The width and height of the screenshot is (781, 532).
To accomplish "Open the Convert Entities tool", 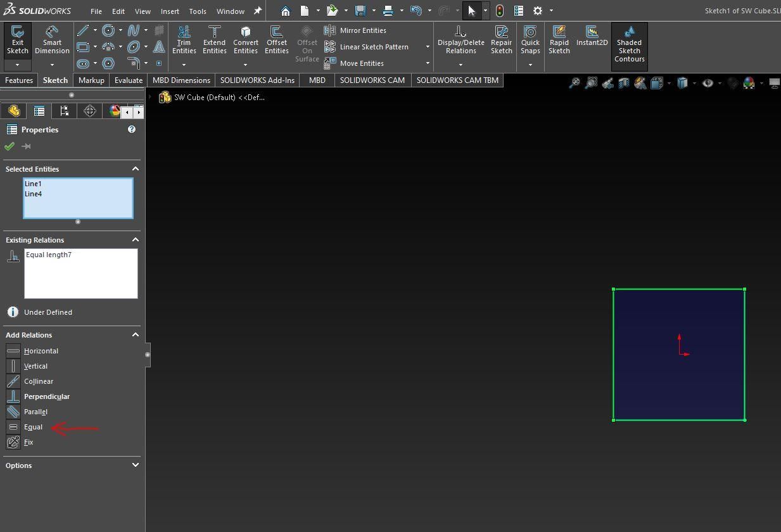I will (246, 40).
